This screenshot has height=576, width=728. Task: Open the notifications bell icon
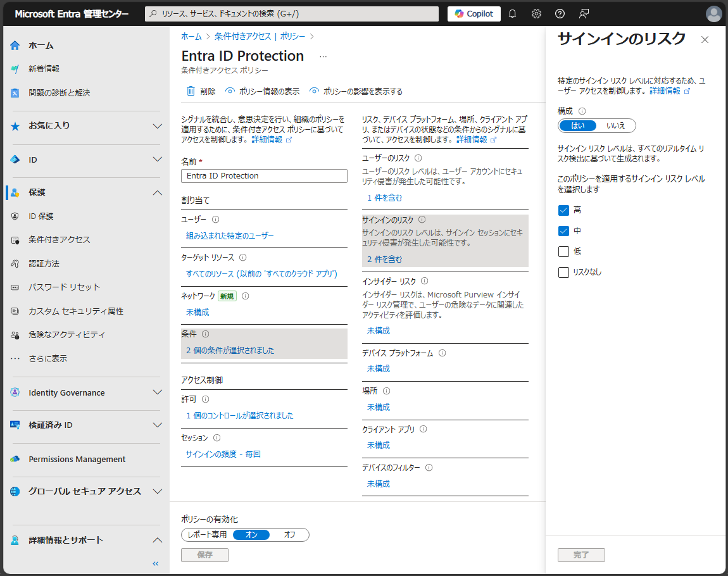[512, 14]
